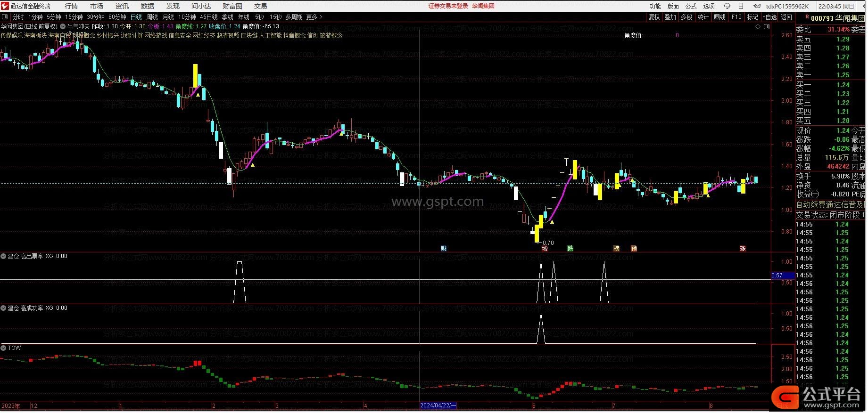Click the 自动续费通达信普及版 notice text
868x413 pixels.
[x=831, y=205]
